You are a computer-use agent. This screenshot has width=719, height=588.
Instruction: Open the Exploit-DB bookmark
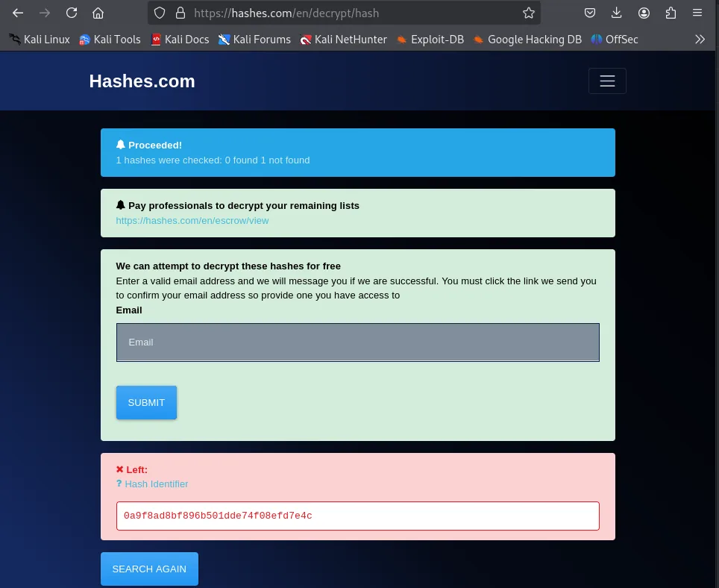pos(430,40)
